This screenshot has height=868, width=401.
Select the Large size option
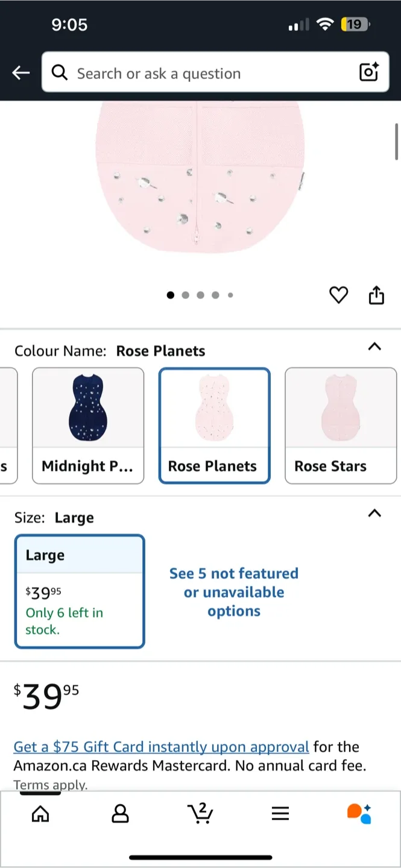point(80,591)
